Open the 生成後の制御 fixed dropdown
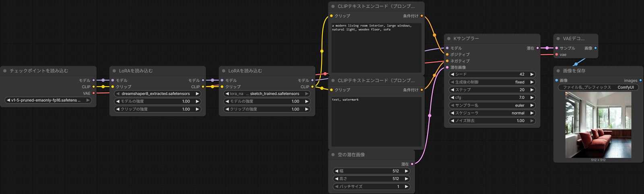Screen dimensions: 644x194 [x=492, y=82]
